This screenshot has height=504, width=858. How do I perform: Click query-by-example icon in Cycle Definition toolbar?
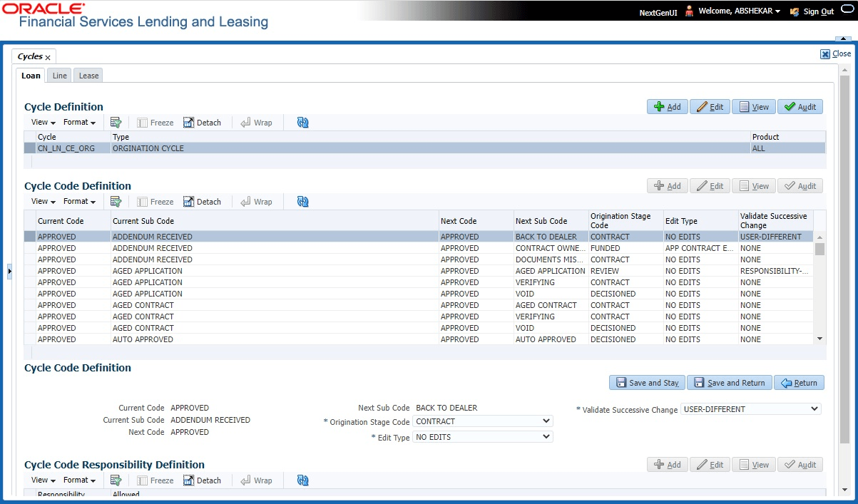pos(116,123)
